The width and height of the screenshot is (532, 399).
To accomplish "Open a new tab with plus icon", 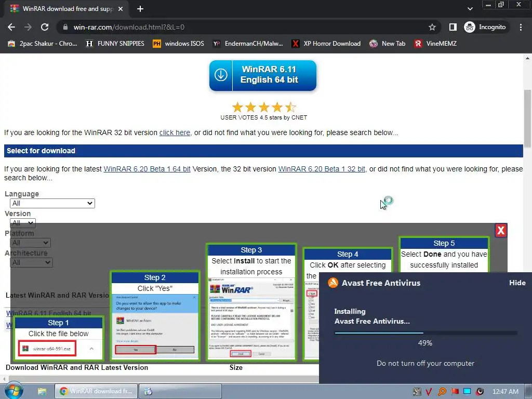I will click(x=140, y=9).
